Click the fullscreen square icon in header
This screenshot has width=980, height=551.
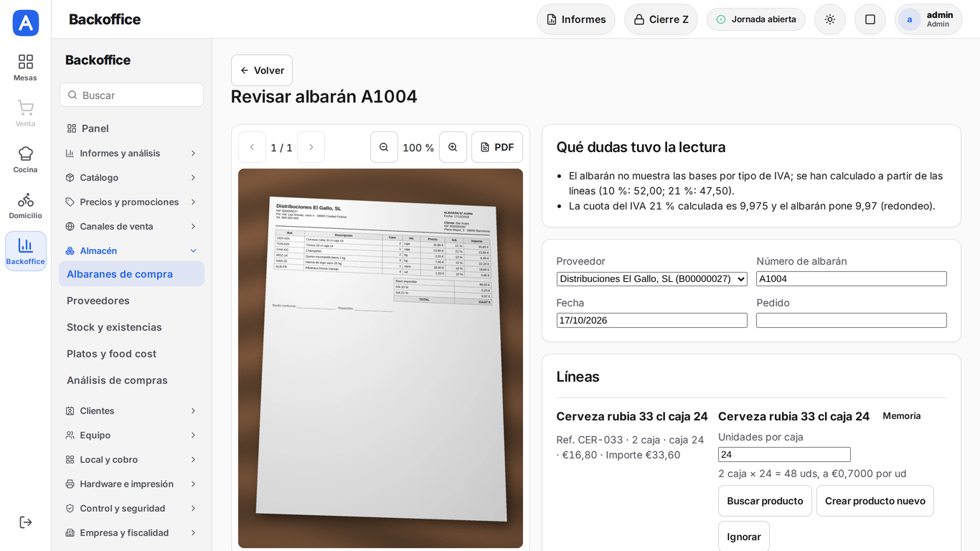pos(870,19)
